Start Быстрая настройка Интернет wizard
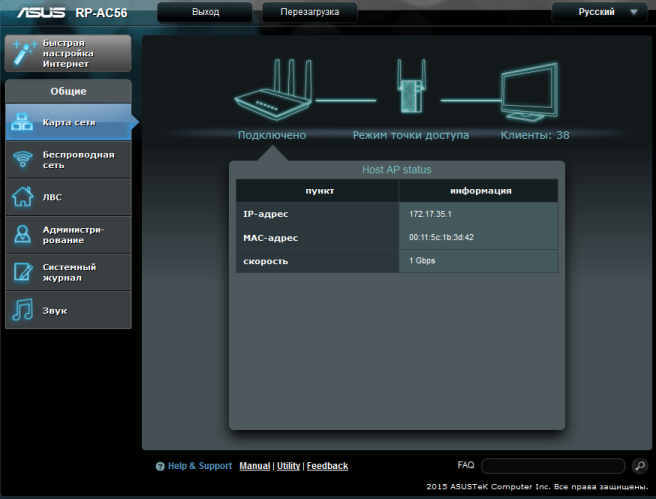Viewport: 656px width, 499px height. (x=68, y=53)
